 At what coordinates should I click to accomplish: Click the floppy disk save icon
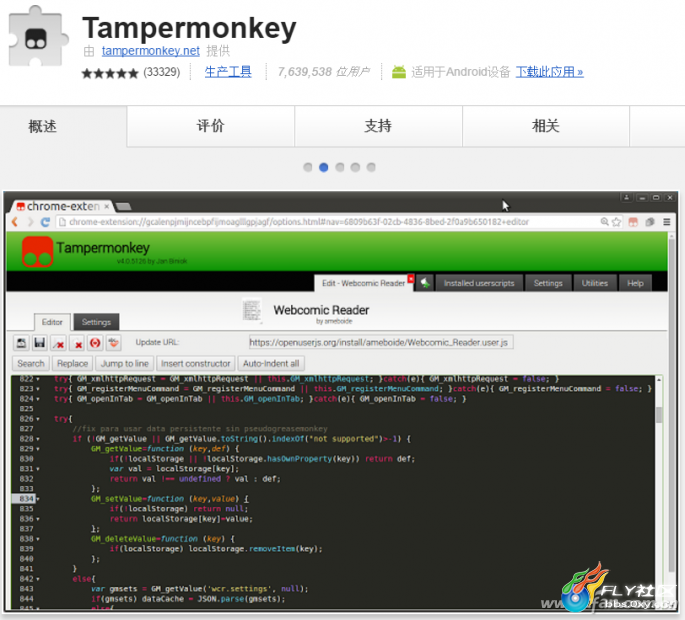[40, 343]
